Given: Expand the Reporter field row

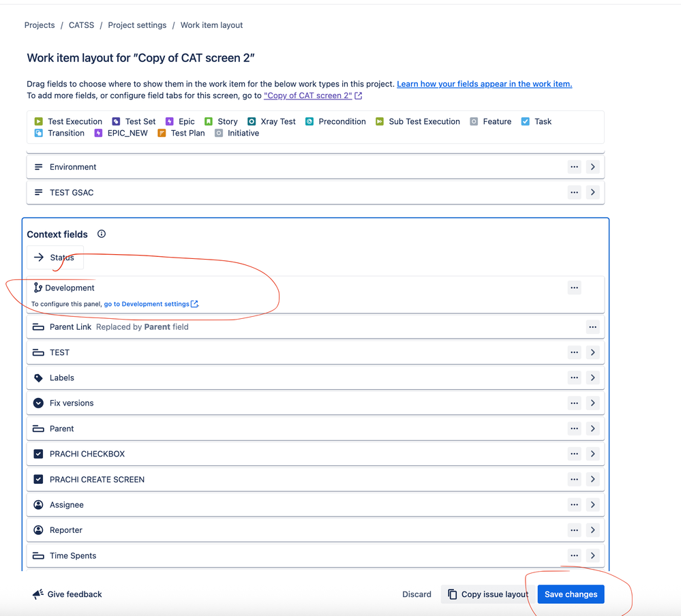Looking at the screenshot, I should tap(592, 530).
